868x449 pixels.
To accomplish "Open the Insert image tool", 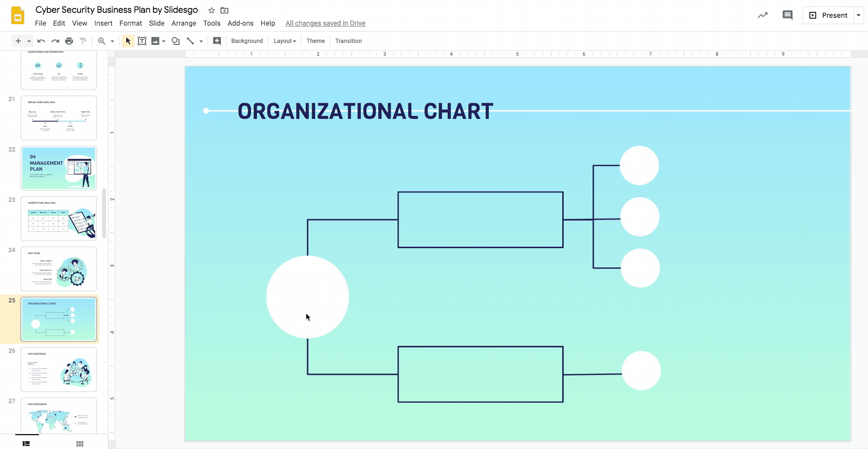I will point(156,41).
